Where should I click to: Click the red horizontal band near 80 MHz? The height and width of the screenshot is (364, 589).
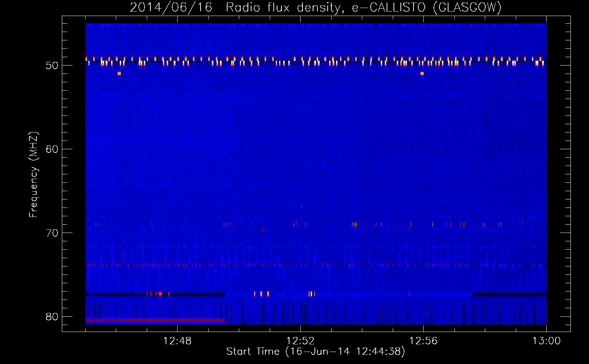tap(155, 320)
